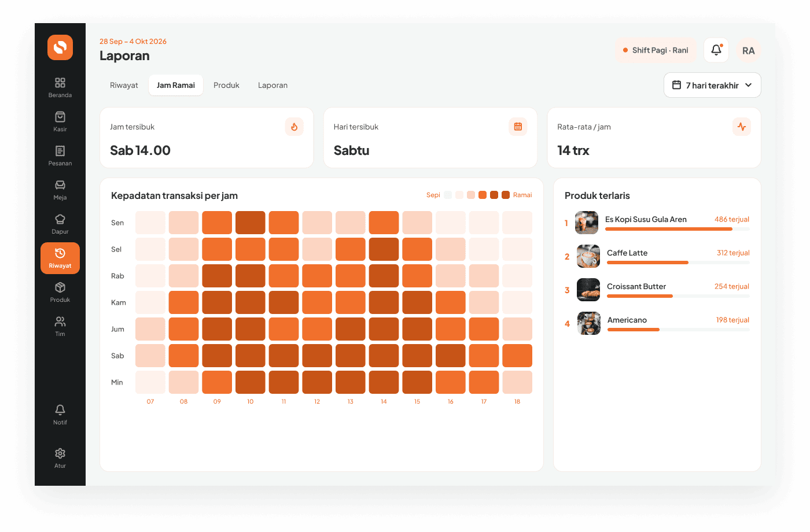Open Produk from the sidebar

click(x=60, y=292)
